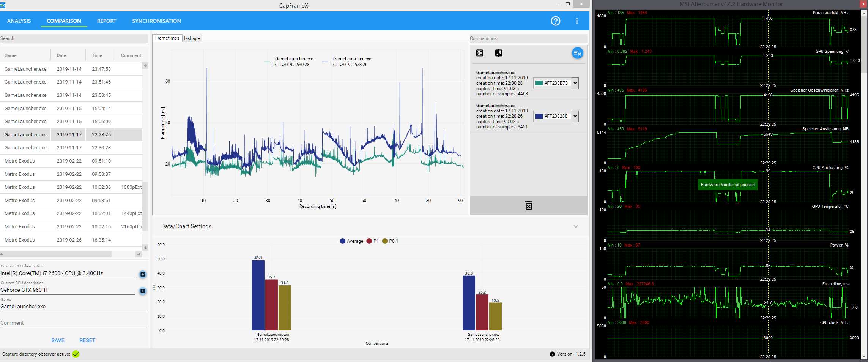Select the Frametimes chart tab
The height and width of the screenshot is (362, 868).
tap(167, 38)
